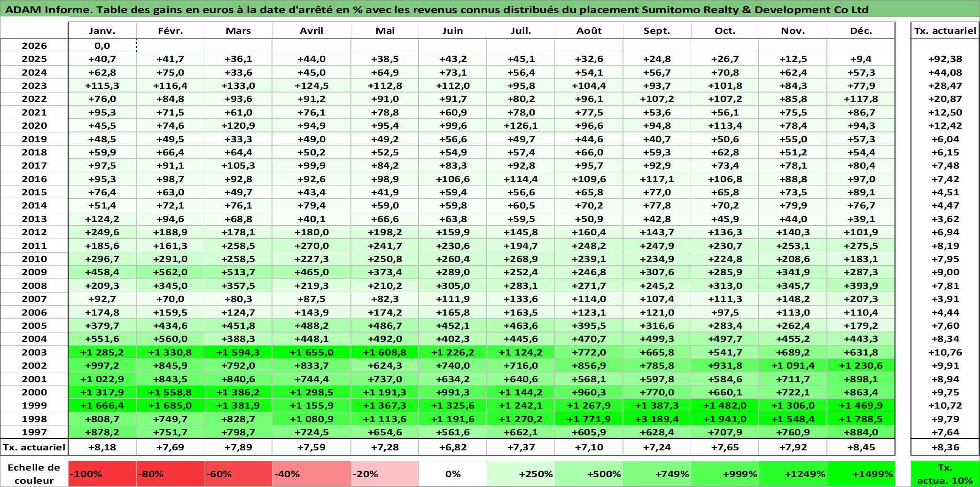Click the +6,82 value under Juin
980x487 pixels.
click(452, 447)
